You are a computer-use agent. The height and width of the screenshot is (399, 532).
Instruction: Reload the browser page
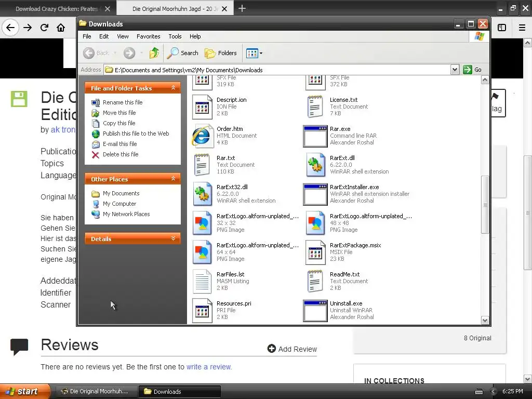[44, 28]
